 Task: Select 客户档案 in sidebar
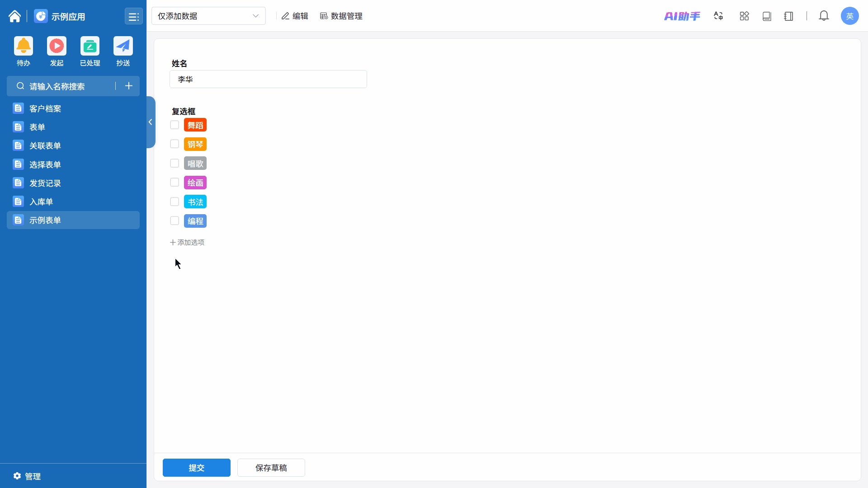pyautogui.click(x=45, y=108)
